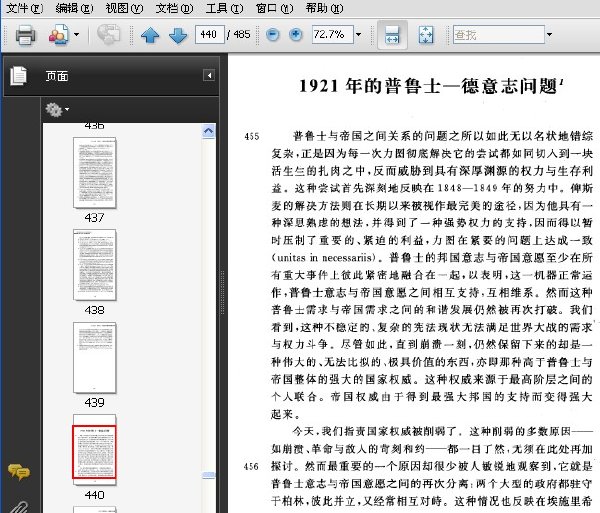This screenshot has height=513, width=600.
Task: Collapse the 页面 panel with the arrow button
Action: click(209, 75)
